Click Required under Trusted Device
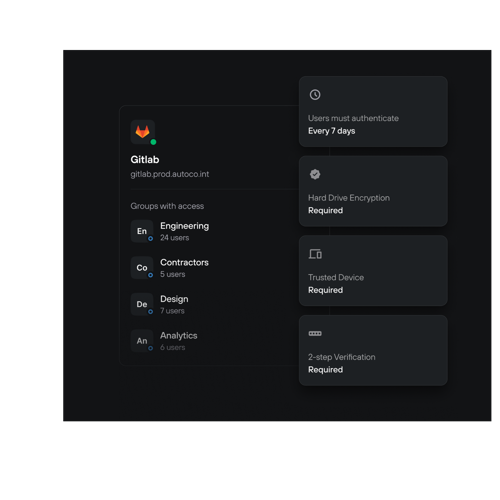 (326, 290)
